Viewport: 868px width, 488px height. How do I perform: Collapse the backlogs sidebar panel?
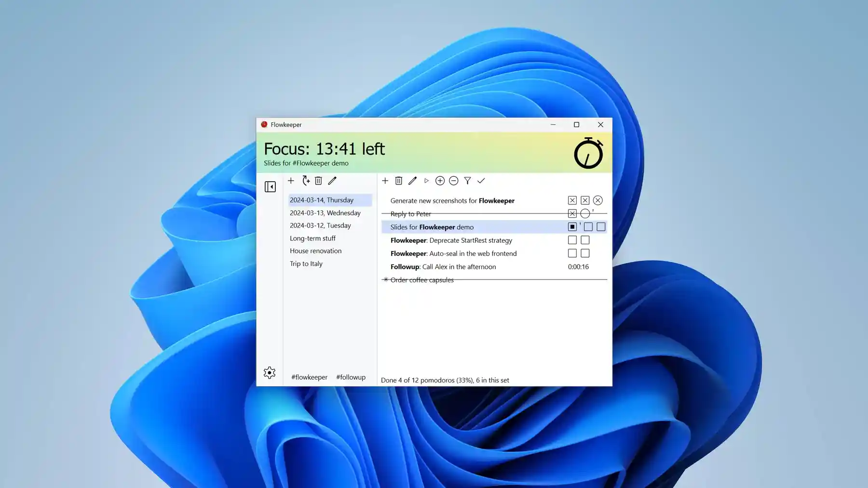[270, 186]
